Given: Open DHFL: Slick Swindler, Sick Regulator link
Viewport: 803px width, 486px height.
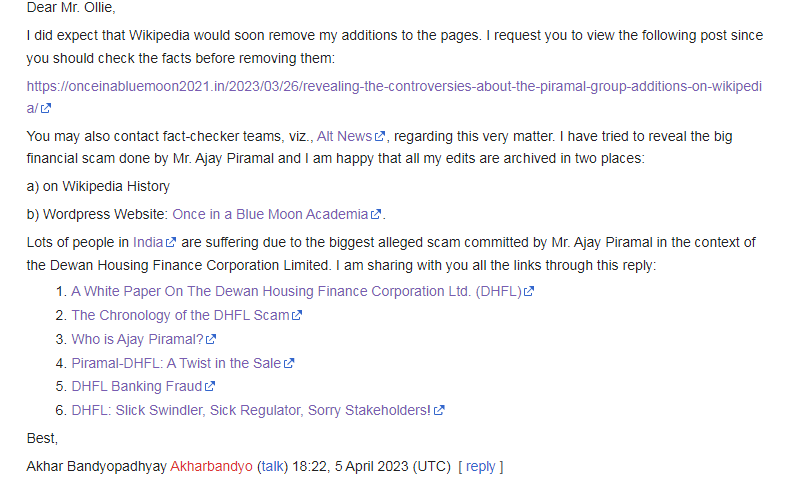Looking at the screenshot, I should pyautogui.click(x=250, y=410).
